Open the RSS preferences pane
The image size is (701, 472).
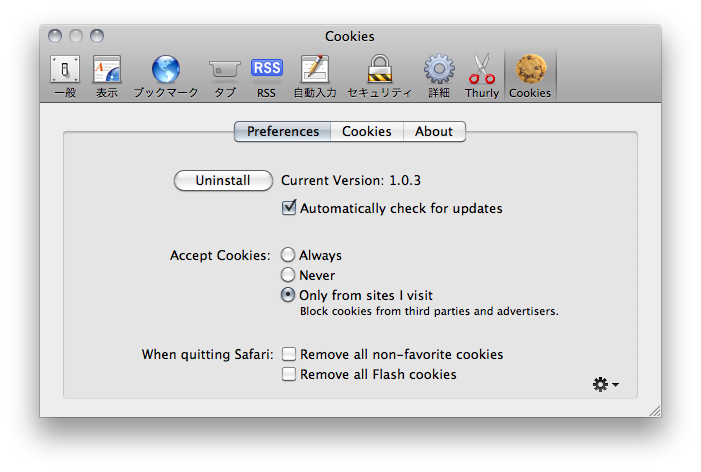(266, 76)
